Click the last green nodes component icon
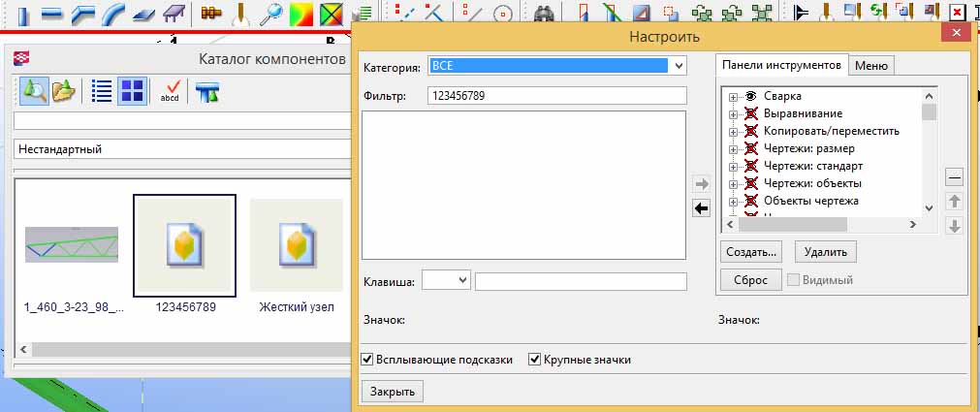 pyautogui.click(x=761, y=15)
